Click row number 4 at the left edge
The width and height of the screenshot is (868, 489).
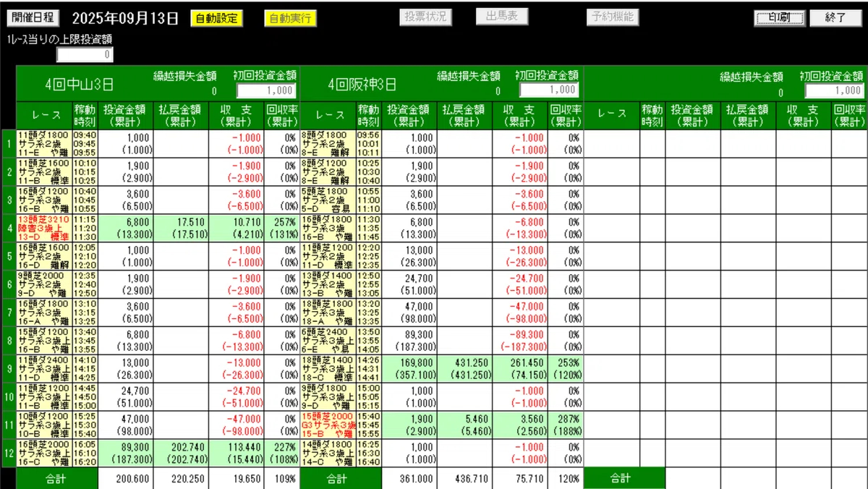[x=8, y=228]
